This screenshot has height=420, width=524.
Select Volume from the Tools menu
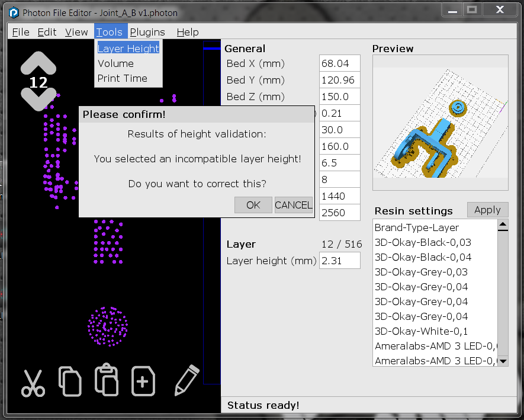[x=116, y=63]
